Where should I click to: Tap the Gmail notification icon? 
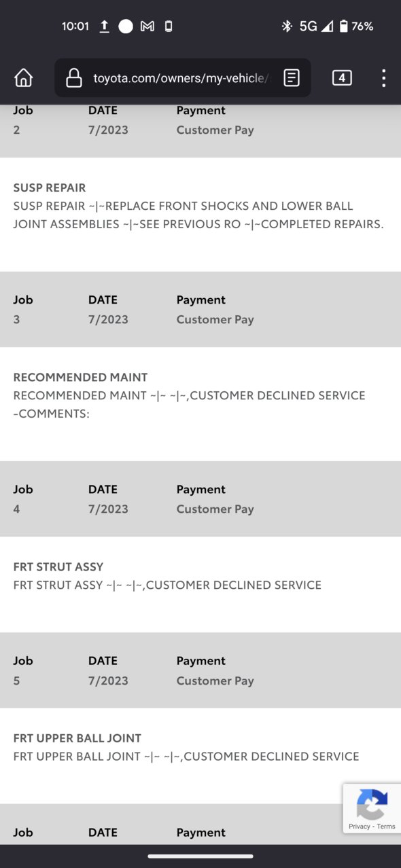pyautogui.click(x=147, y=26)
